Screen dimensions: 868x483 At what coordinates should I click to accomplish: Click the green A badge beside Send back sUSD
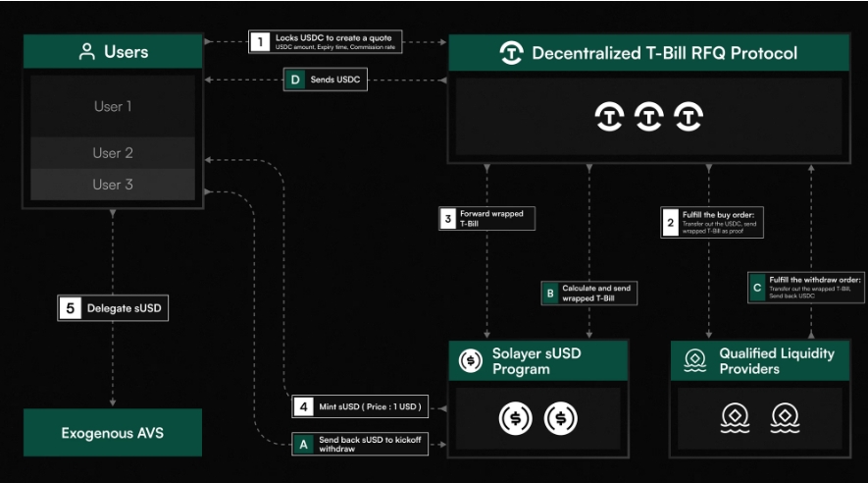tap(303, 445)
